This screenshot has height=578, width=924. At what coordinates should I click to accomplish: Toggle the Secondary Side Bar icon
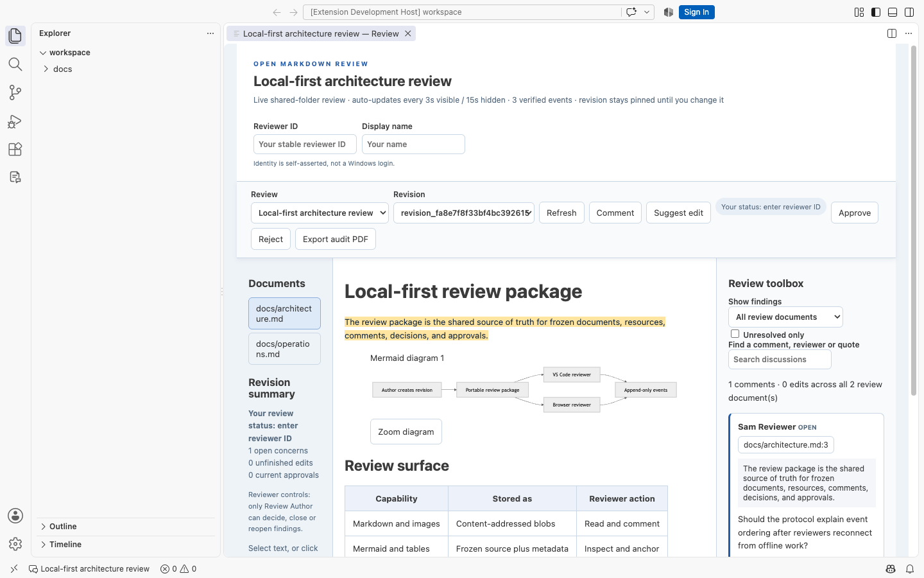click(909, 12)
